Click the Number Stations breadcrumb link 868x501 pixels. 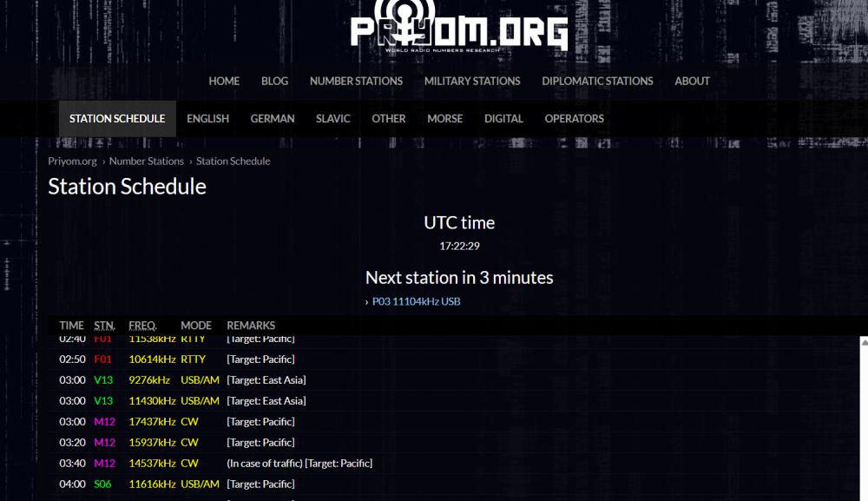[146, 162]
